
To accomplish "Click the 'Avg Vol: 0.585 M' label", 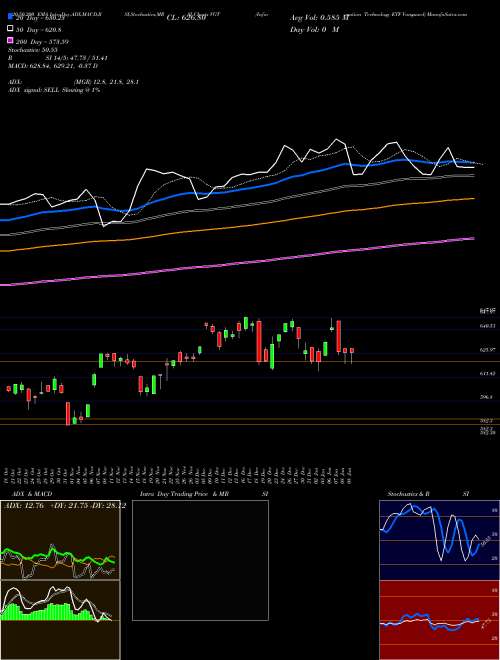I will tap(319, 18).
